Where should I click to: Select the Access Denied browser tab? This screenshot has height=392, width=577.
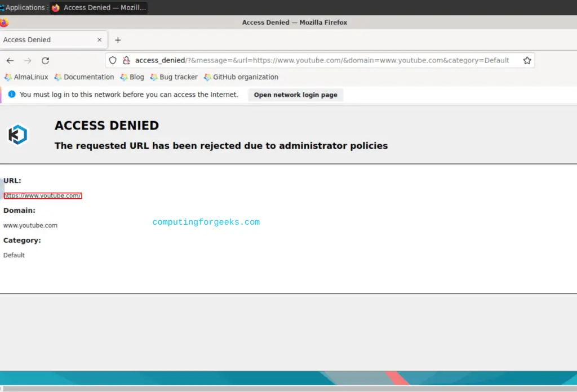coord(54,40)
